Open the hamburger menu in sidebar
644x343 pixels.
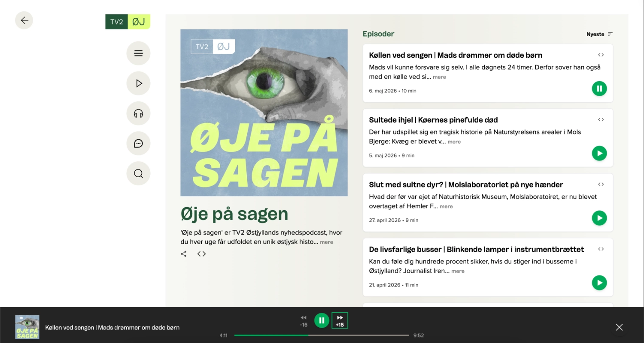(x=138, y=53)
